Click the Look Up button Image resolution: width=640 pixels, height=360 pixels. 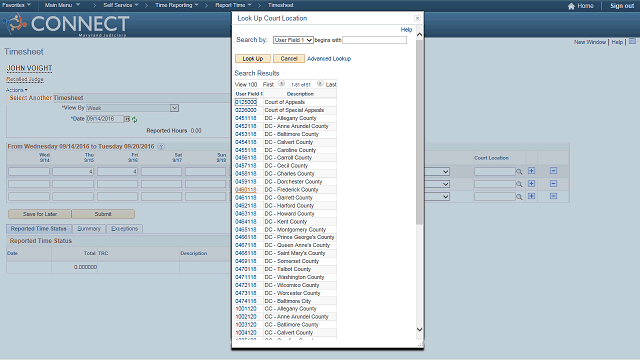[253, 59]
